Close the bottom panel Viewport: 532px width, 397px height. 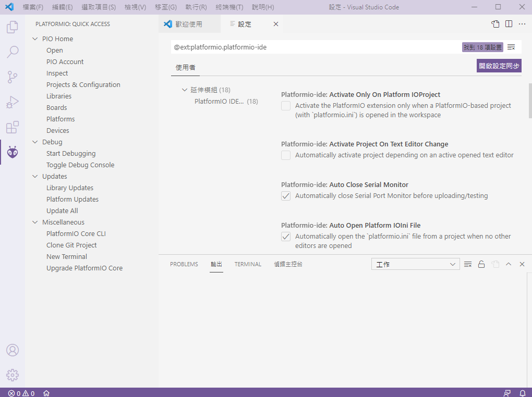522,264
